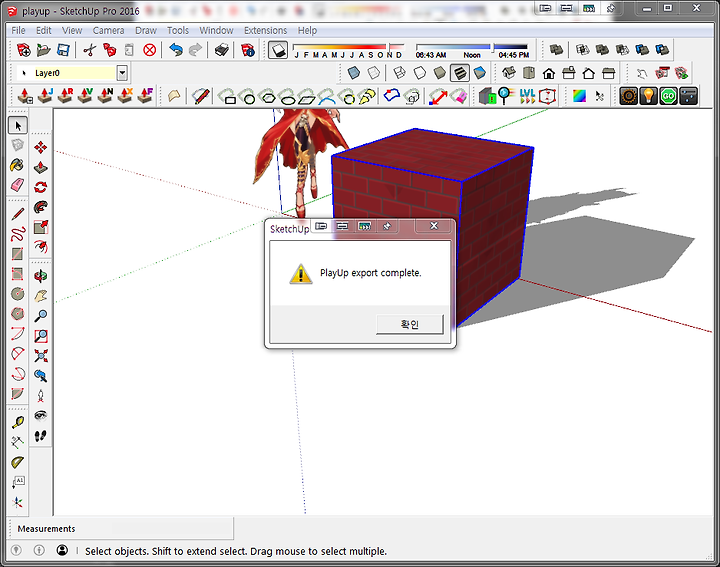Select the Look Around eye tool
720x567 pixels.
click(41, 415)
